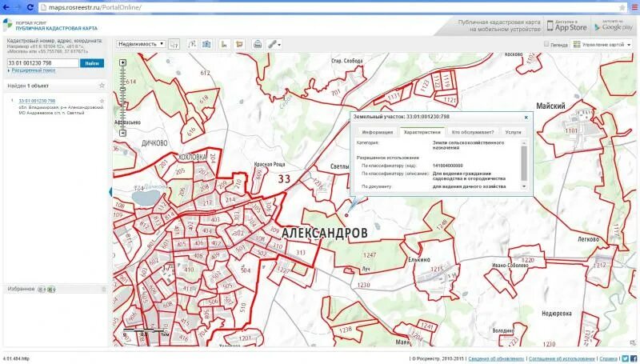The height and width of the screenshot is (364, 640).
Task: Click block 313 label on map
Action: tap(301, 252)
